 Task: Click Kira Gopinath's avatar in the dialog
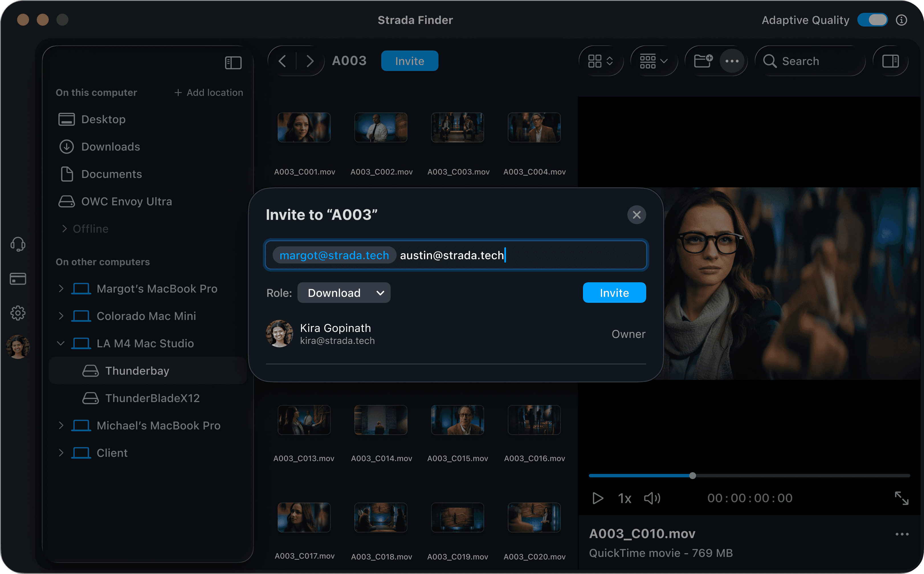coord(279,334)
